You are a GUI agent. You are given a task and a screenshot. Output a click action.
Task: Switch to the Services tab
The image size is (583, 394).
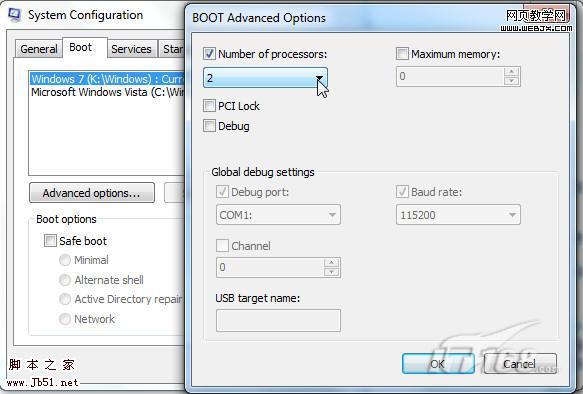point(131,49)
